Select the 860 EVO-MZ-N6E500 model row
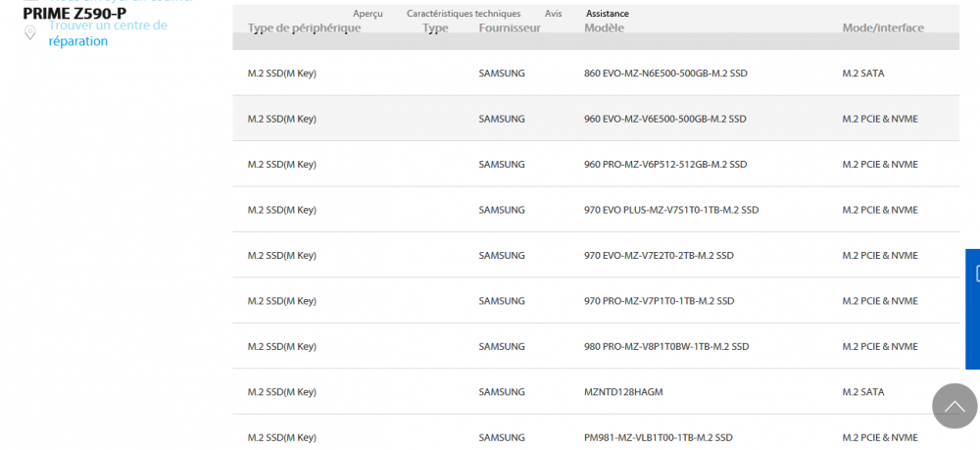This screenshot has width=980, height=450. point(664,74)
